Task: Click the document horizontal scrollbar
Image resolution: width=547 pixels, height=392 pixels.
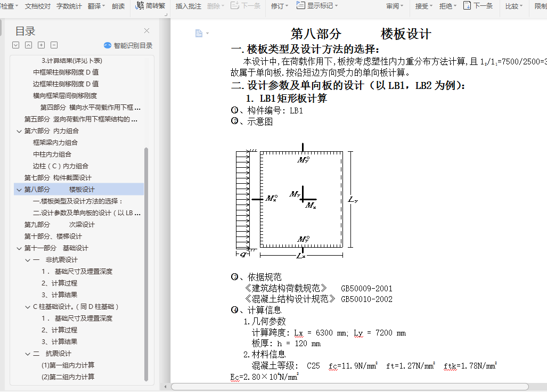Action: tap(350, 387)
